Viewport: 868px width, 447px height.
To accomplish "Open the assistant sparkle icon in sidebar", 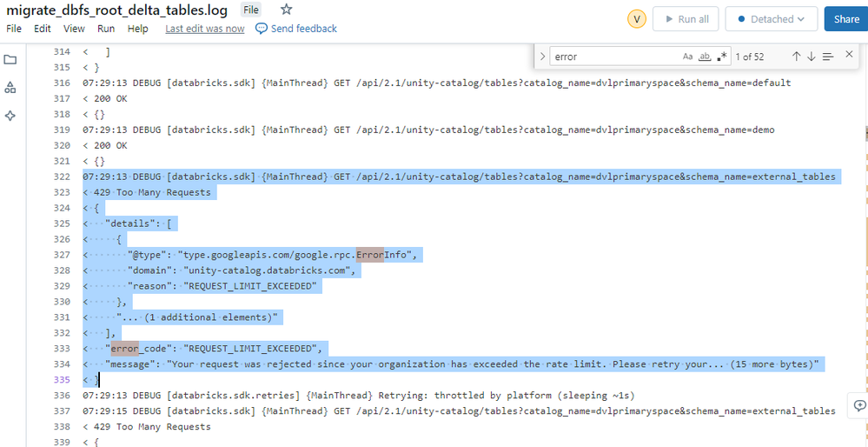I will pyautogui.click(x=10, y=116).
